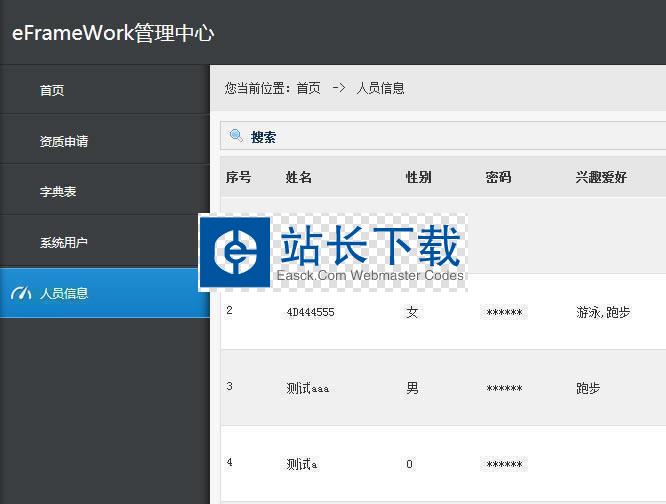The width and height of the screenshot is (666, 504).
Task: Click the masked password in row 4
Action: point(504,464)
